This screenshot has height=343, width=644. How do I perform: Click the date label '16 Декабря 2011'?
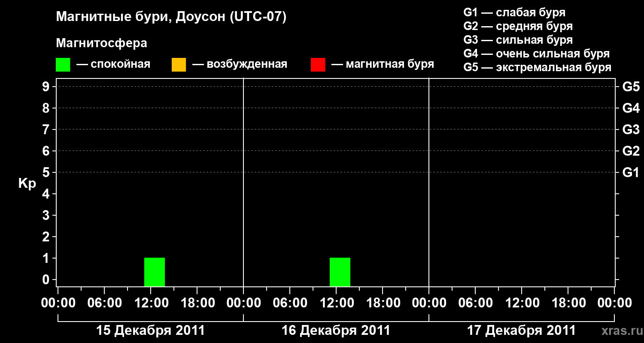336,331
